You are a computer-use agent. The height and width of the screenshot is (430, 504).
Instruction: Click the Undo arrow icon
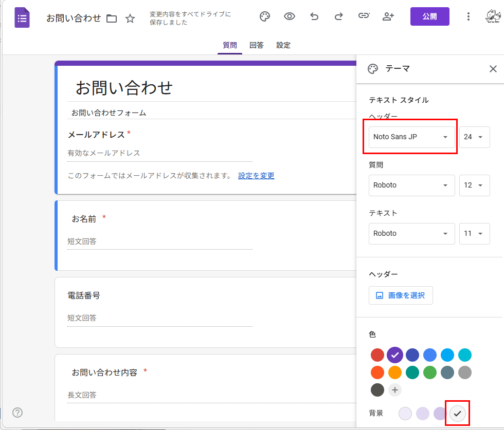pyautogui.click(x=314, y=16)
